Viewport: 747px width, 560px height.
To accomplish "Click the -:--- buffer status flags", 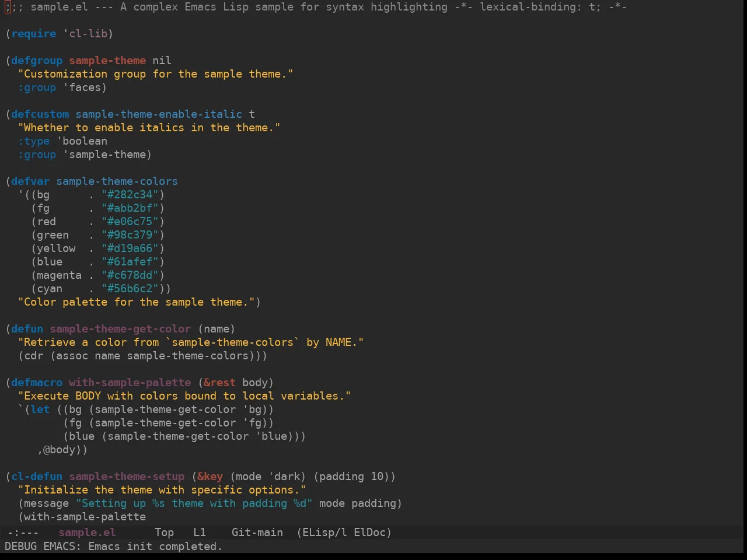I will point(23,532).
